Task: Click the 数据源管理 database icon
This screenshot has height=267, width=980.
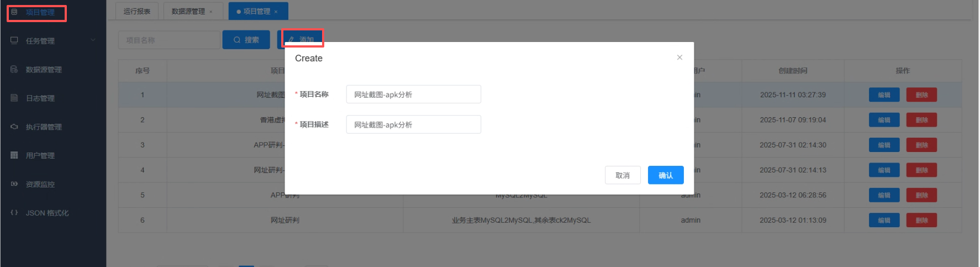Action: tap(14, 69)
